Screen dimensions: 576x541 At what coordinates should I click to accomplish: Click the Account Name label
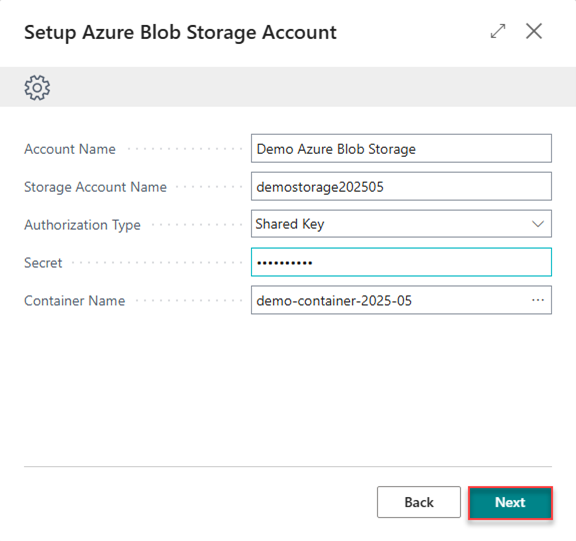[70, 149]
